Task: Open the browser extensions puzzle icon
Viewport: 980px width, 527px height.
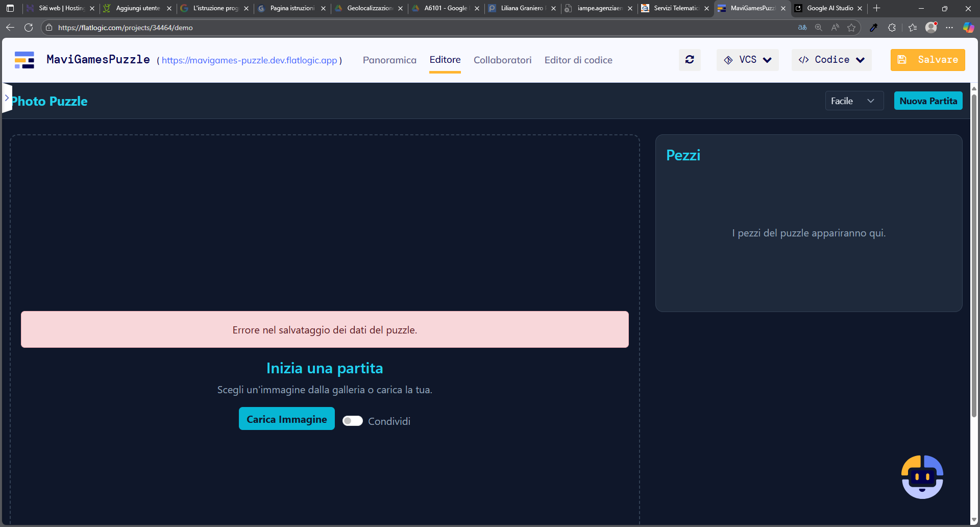Action: [x=892, y=28]
